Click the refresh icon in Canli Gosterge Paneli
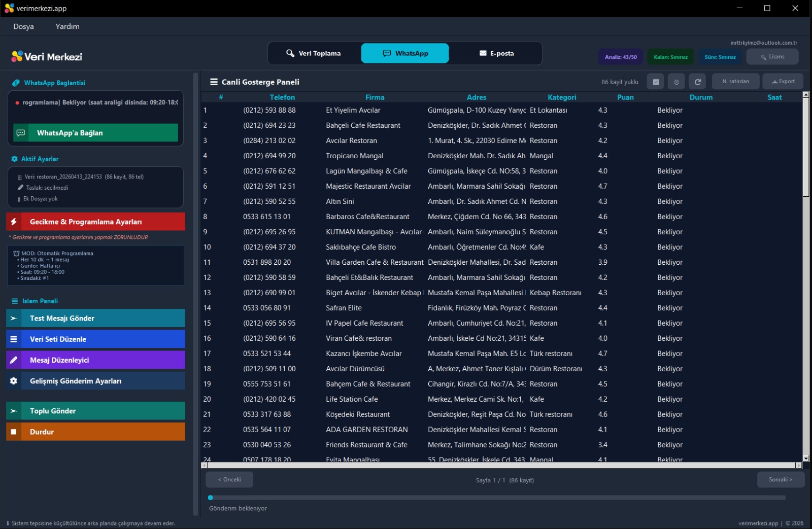 coord(698,82)
